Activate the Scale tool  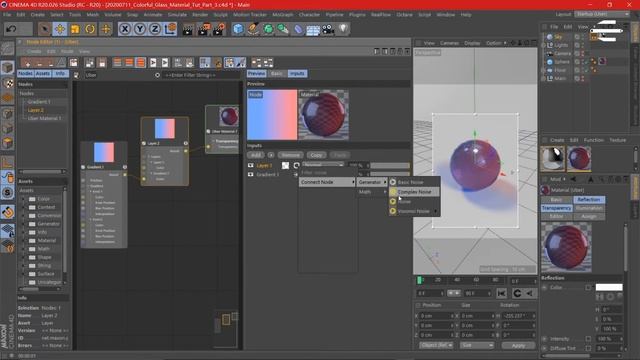coord(75,29)
